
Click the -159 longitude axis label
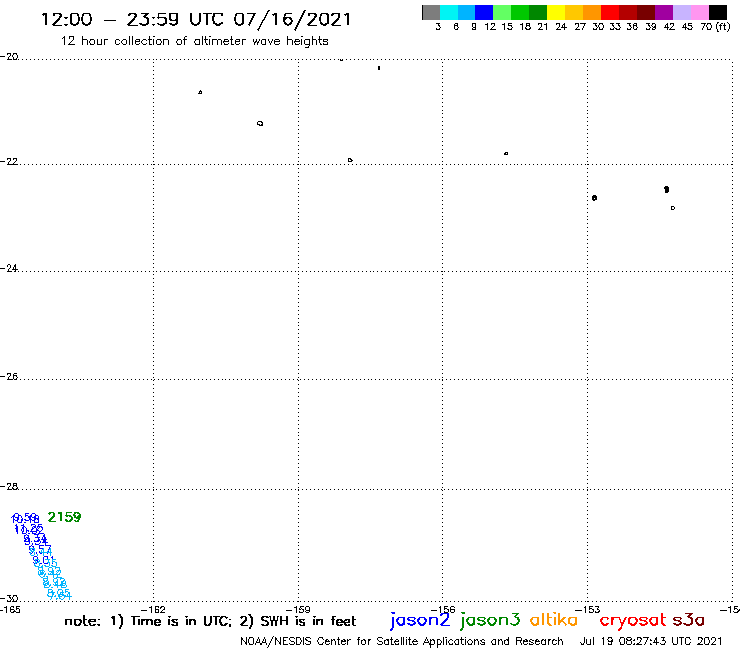click(x=298, y=609)
